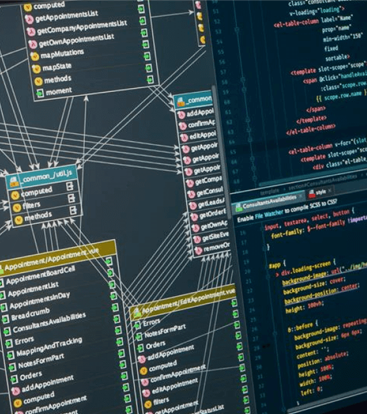
Task: Click the green icon left of MappingAndTracking
Action: [10, 355]
